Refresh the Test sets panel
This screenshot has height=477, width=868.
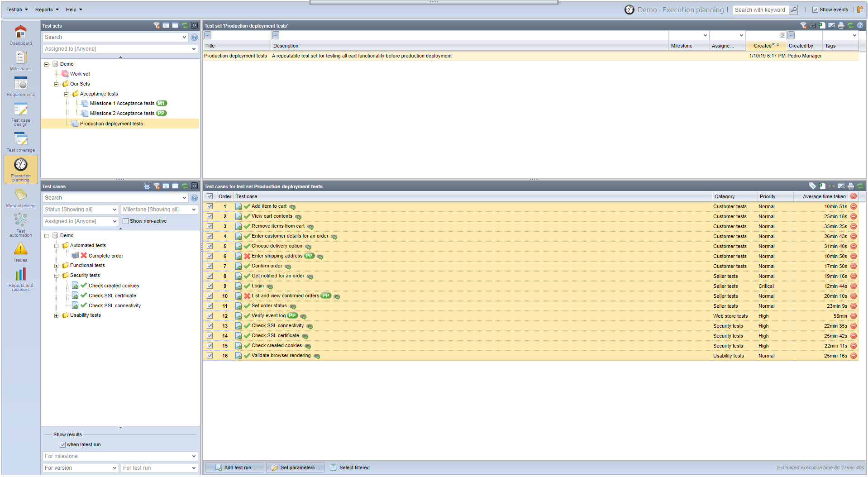pyautogui.click(x=185, y=25)
